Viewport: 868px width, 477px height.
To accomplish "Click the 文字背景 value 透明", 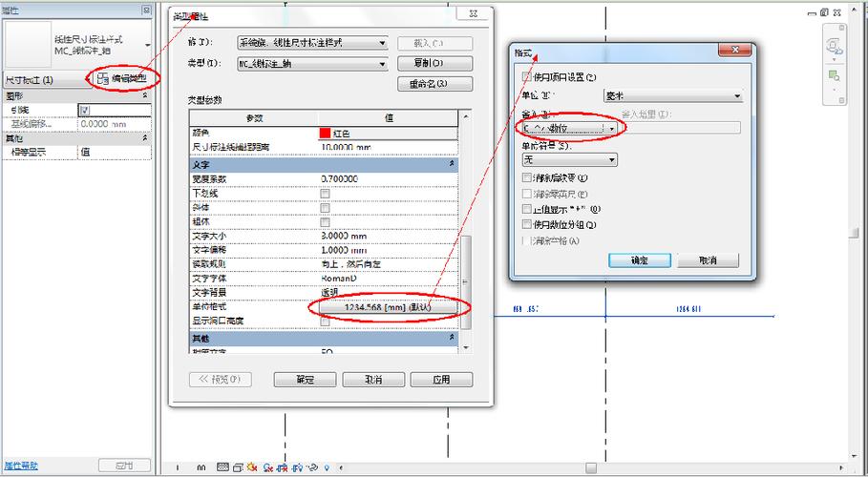I will pos(388,292).
